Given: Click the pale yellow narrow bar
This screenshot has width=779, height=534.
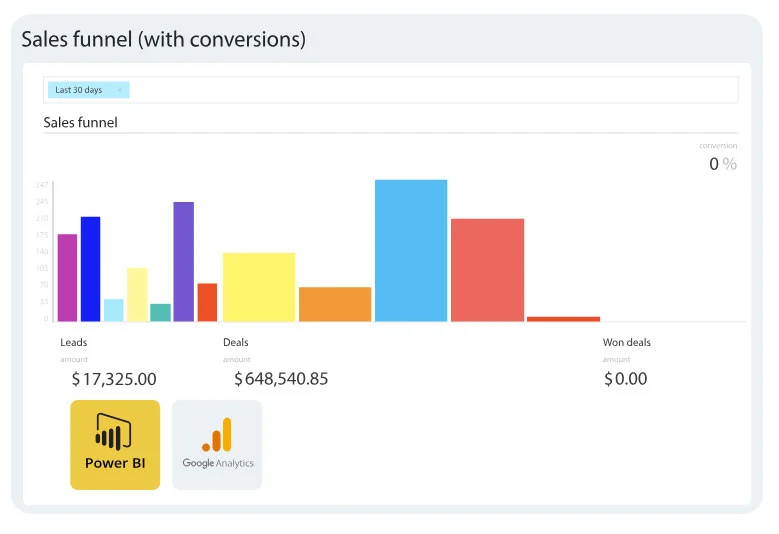Looking at the screenshot, I should (137, 294).
